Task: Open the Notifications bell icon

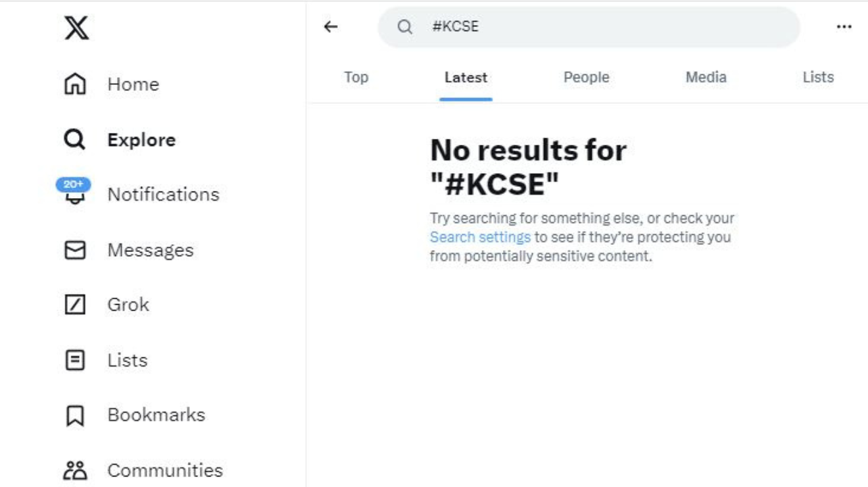Action: point(74,193)
